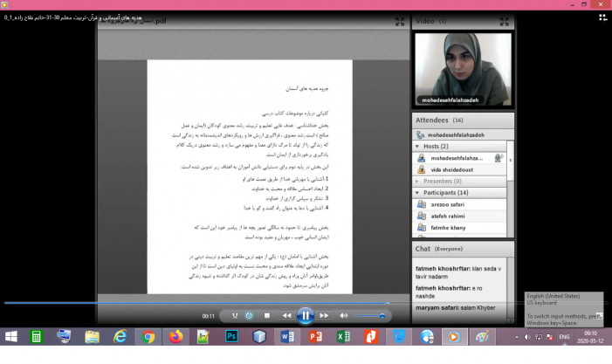Click the Chat pod scrollbar
Image resolution: width=612 pixels, height=364 pixels.
pyautogui.click(x=510, y=290)
